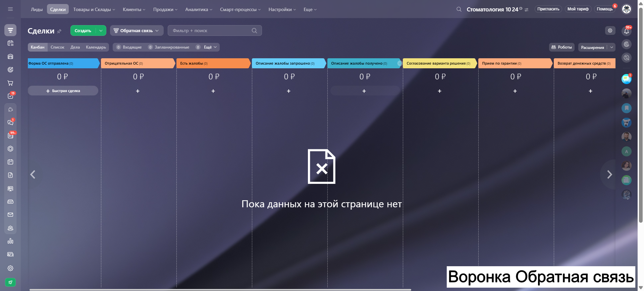Click the pin icon next to Сделки title

click(59, 31)
